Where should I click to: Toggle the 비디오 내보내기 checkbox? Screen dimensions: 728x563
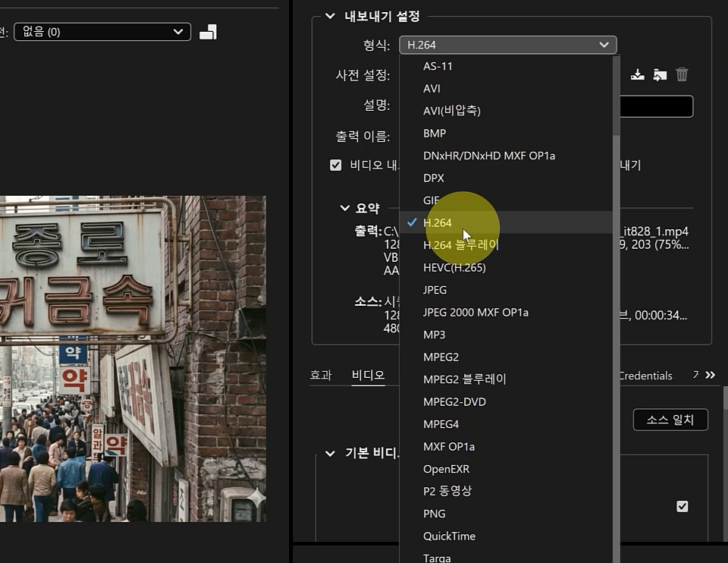click(x=335, y=165)
